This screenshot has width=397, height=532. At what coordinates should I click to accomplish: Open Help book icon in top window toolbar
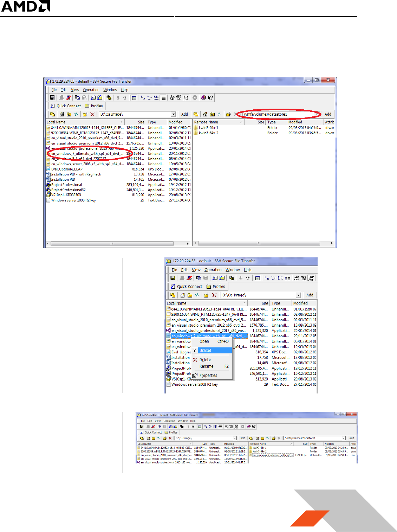coord(204,98)
